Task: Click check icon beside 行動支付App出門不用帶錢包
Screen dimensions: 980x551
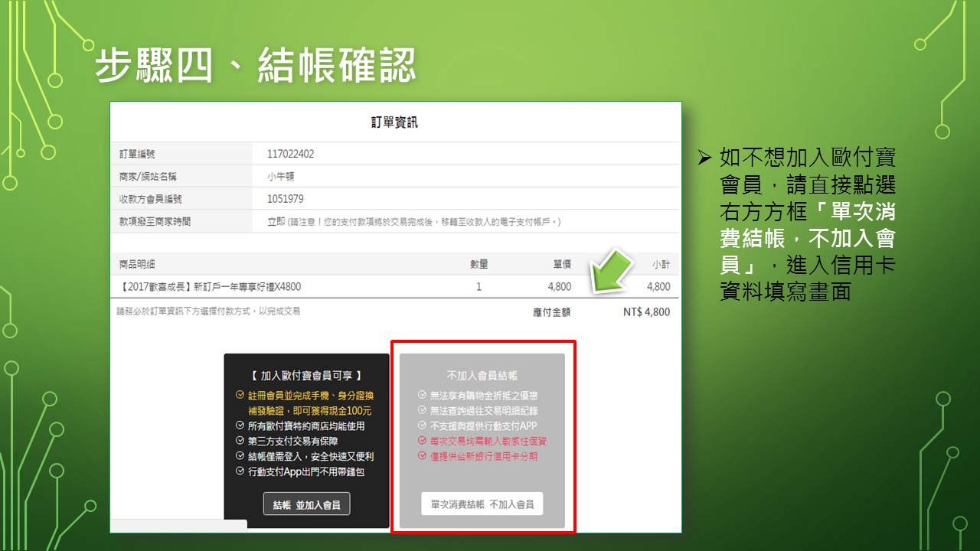Action: point(240,471)
